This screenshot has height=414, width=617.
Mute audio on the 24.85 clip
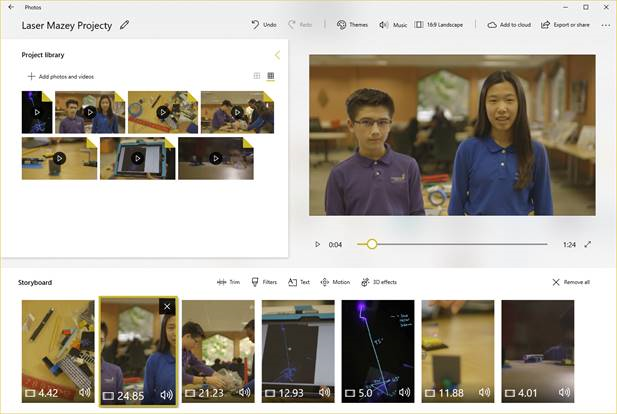(166, 395)
